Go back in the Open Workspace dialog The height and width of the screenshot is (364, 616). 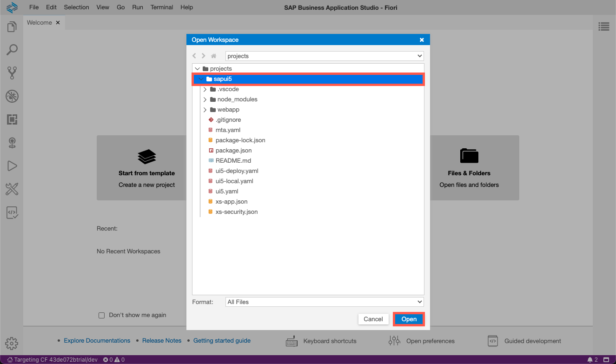194,56
